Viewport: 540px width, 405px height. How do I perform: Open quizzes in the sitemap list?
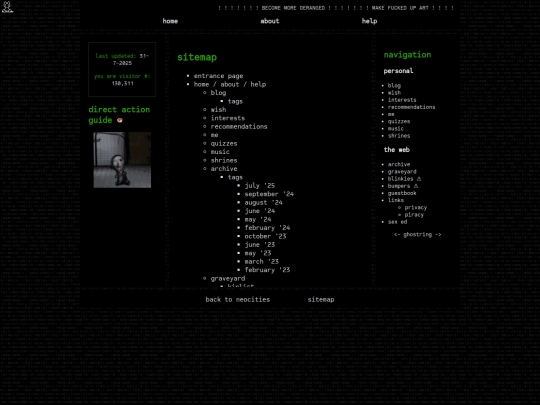pyautogui.click(x=224, y=143)
